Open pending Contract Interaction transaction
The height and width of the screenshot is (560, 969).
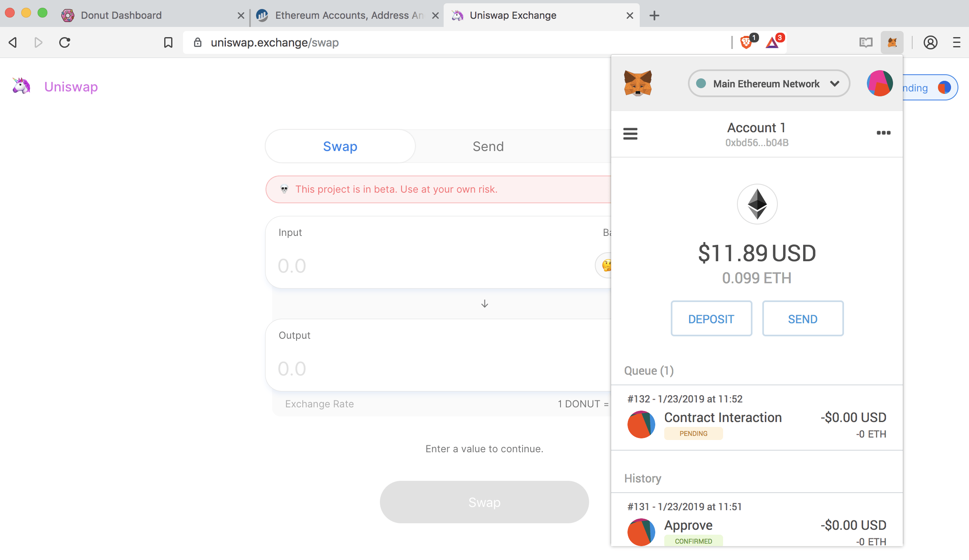pyautogui.click(x=757, y=418)
